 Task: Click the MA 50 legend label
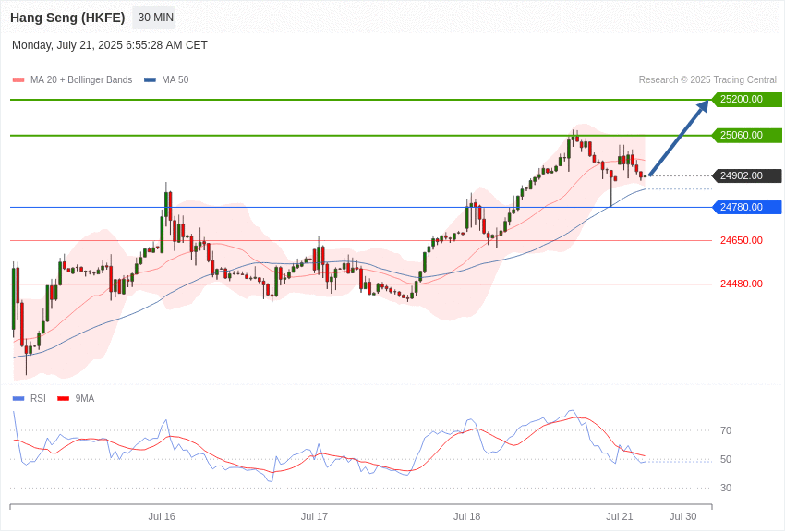[175, 80]
